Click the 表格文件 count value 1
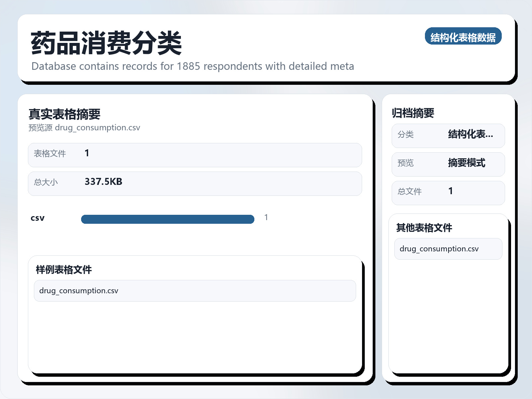 pos(87,153)
